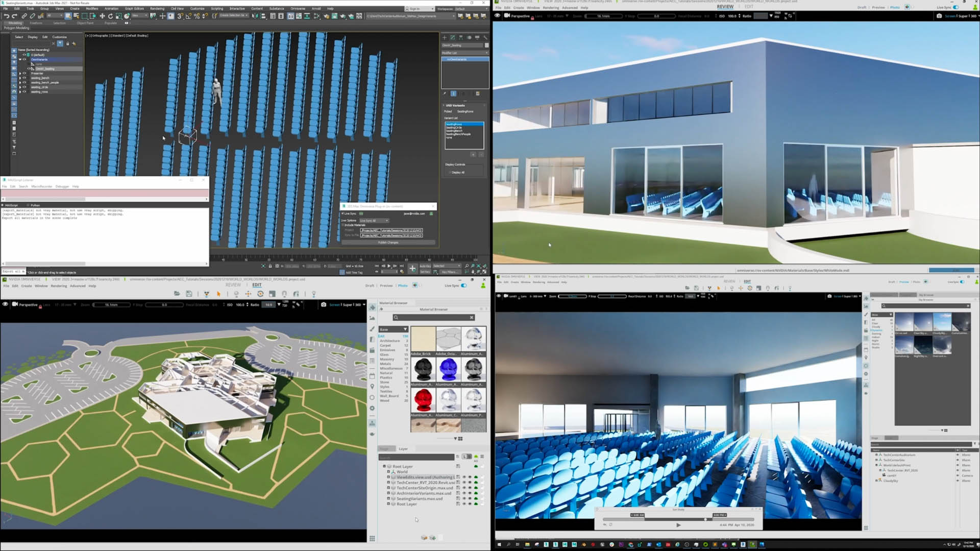Viewport: 980px width, 551px height.
Task: Click the camera capture icon in lower-left viewport bar
Action: pos(323,305)
